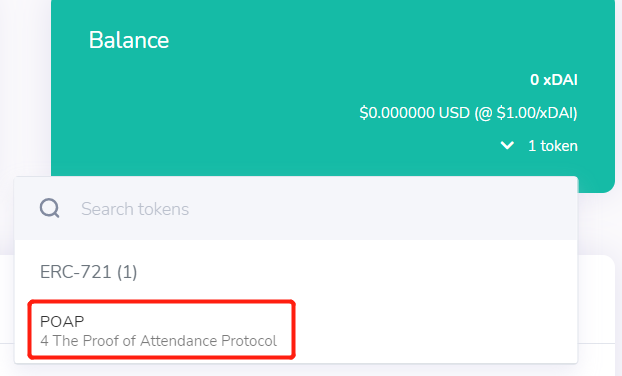
Task: Click the "1 token" dropdown label
Action: coord(553,146)
